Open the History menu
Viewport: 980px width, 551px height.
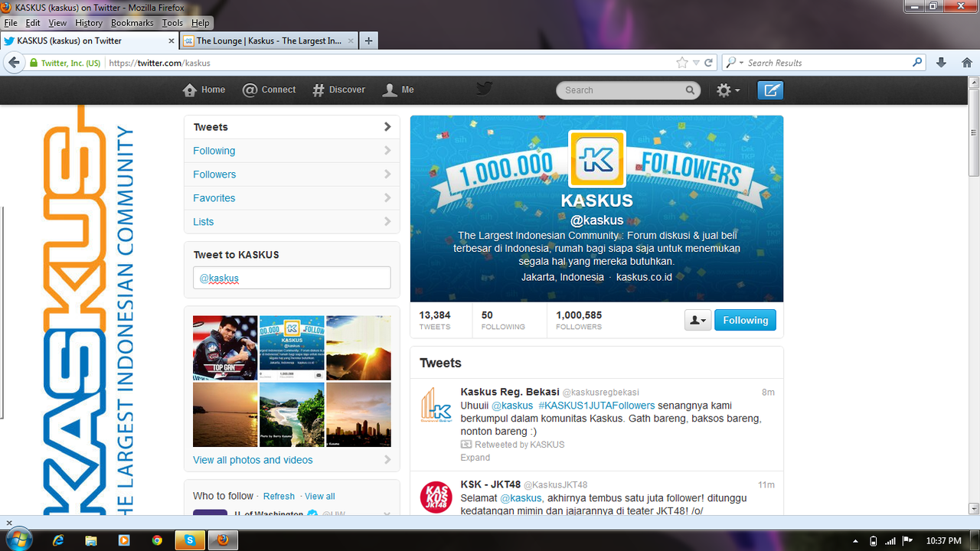point(89,23)
